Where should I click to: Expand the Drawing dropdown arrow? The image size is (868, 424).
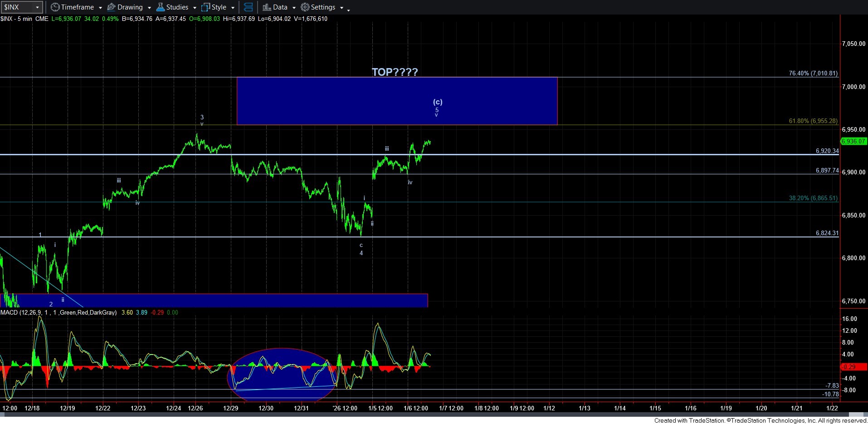[x=149, y=8]
